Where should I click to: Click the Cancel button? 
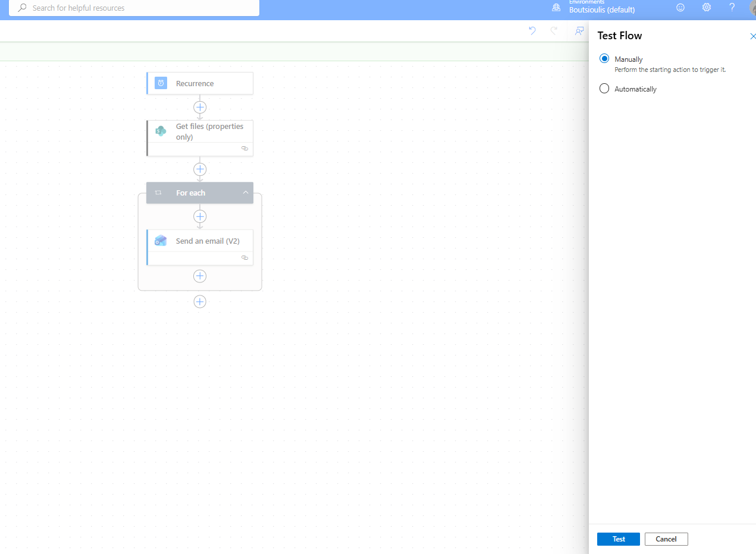pyautogui.click(x=666, y=539)
